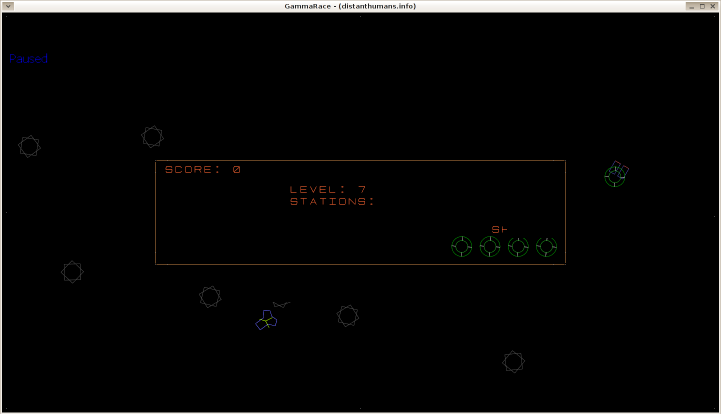The height and width of the screenshot is (414, 721).
Task: Click the blue Paused status text
Action: (x=29, y=59)
